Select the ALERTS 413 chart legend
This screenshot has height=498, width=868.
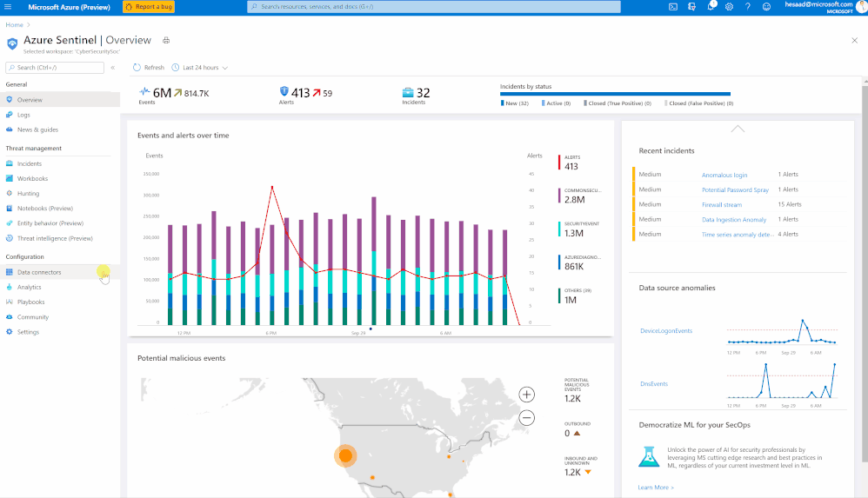coord(569,163)
